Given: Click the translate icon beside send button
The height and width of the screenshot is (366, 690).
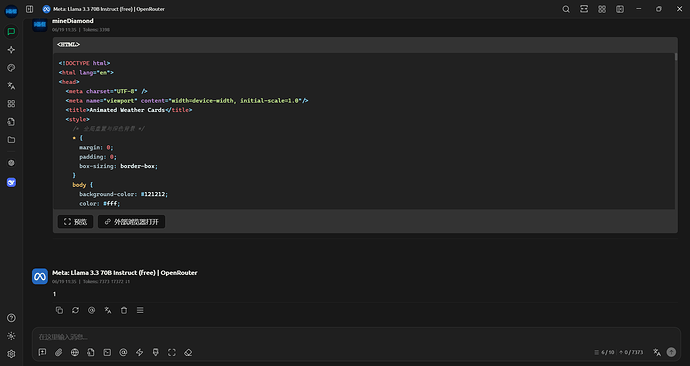Looking at the screenshot, I should tap(657, 352).
